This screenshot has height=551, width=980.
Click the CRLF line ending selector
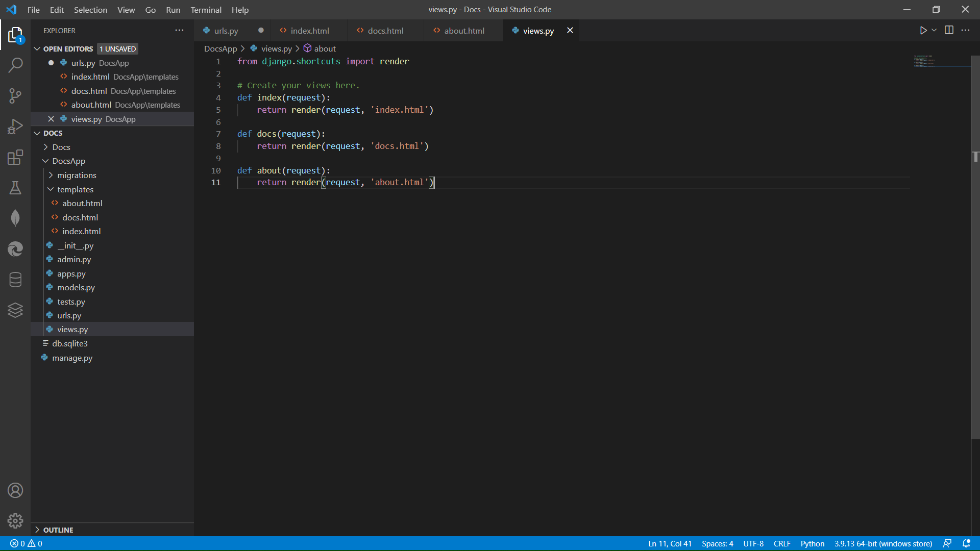pos(781,543)
